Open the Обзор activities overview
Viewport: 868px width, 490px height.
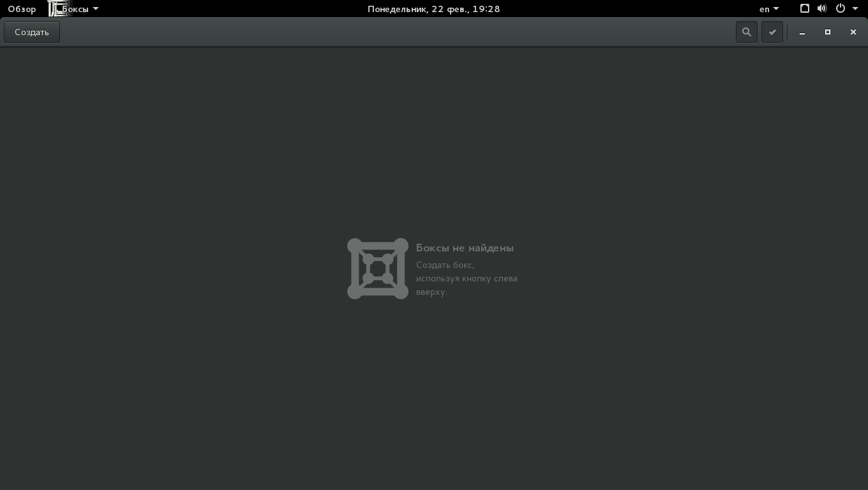pyautogui.click(x=22, y=9)
